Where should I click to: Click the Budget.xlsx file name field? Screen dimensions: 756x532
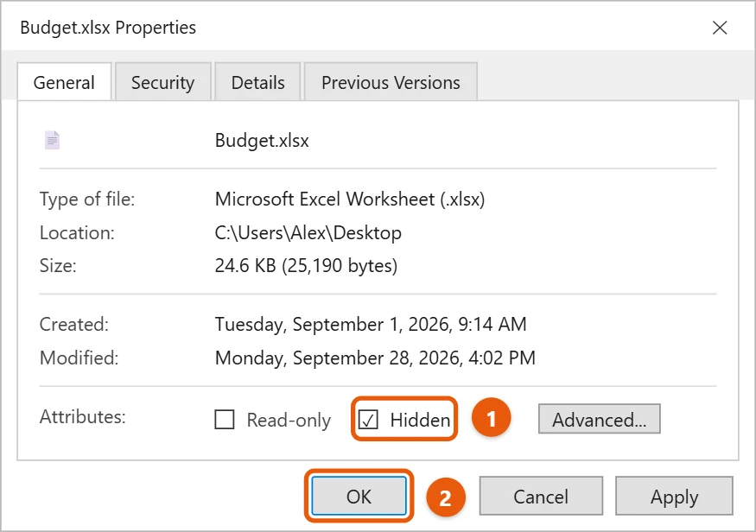(262, 140)
